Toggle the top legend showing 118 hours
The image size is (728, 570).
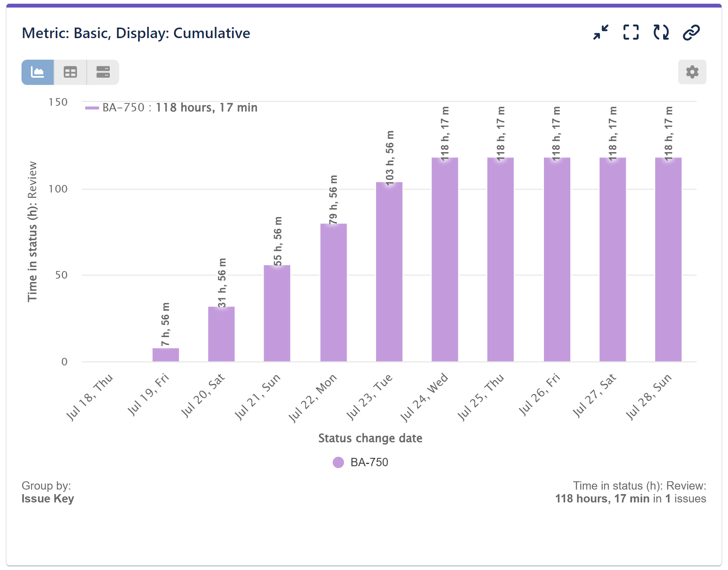pos(171,107)
